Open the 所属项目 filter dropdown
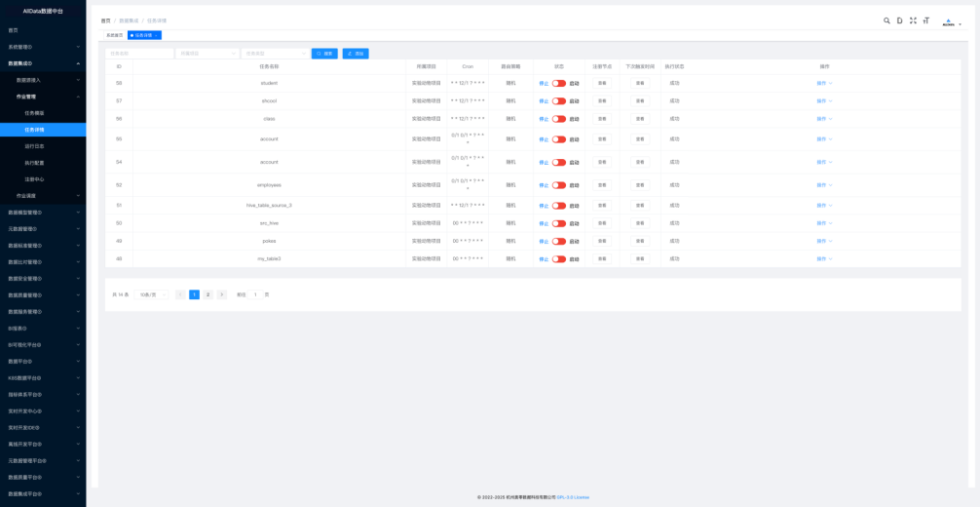980x507 pixels. (207, 54)
